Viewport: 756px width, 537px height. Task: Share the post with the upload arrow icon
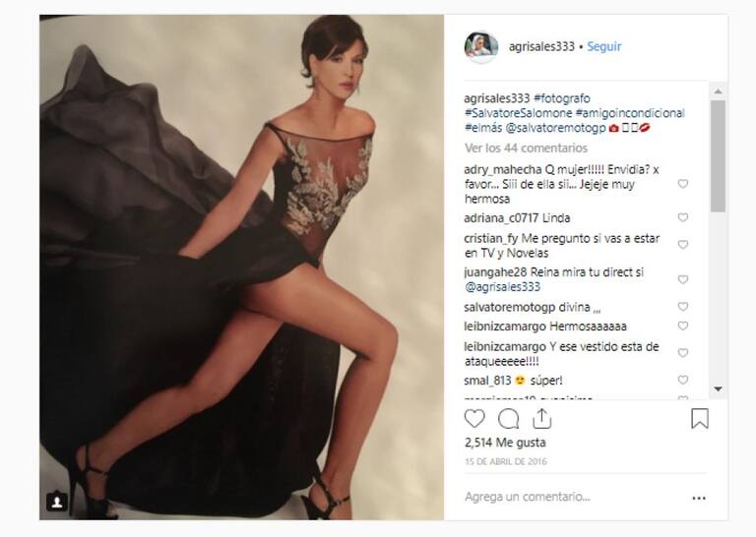(x=542, y=419)
